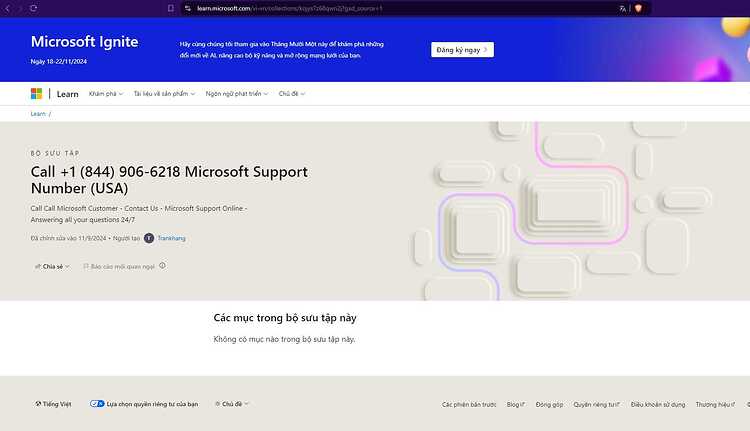Viewport: 750px width, 431px height.
Task: Click the translate page icon in address bar
Action: (x=622, y=9)
